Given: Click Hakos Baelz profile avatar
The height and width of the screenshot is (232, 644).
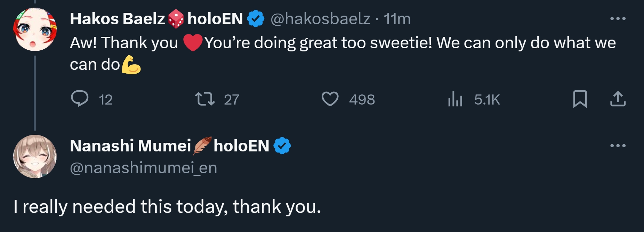Looking at the screenshot, I should click(x=35, y=30).
